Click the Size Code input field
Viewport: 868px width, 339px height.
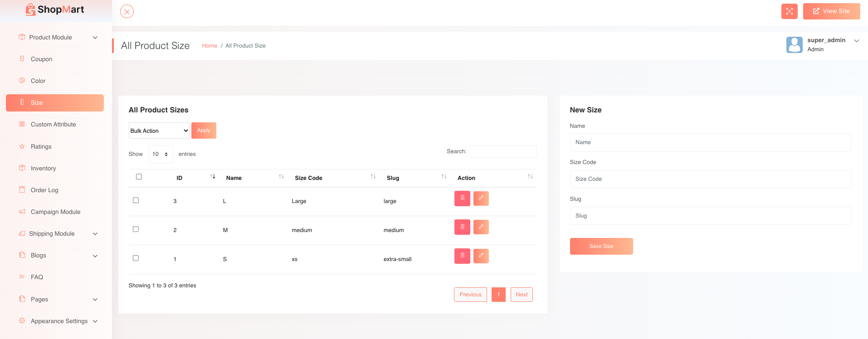tap(710, 179)
